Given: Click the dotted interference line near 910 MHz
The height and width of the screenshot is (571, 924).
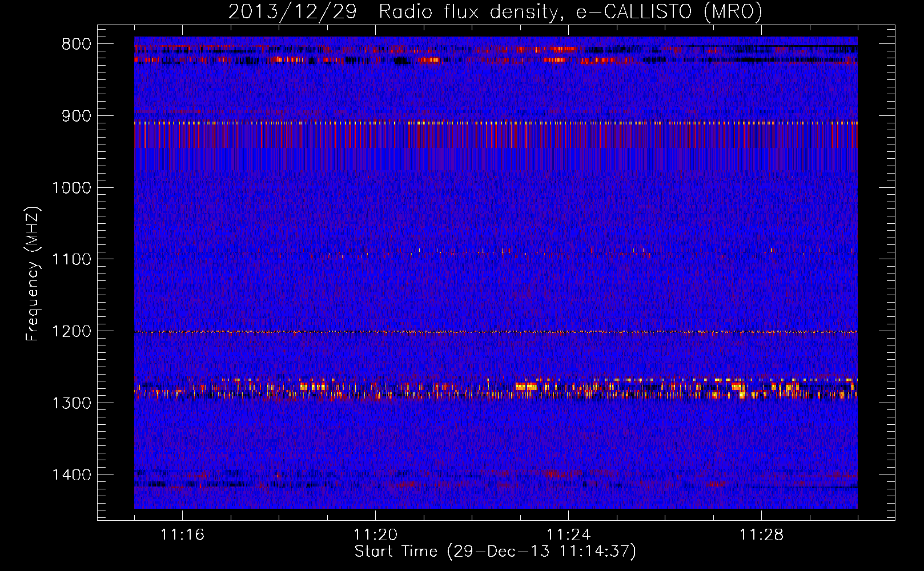Looking at the screenshot, I should 496,123.
